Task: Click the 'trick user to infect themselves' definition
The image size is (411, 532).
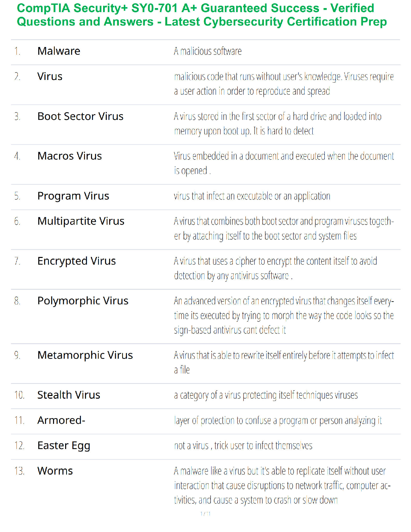Action: point(243,446)
